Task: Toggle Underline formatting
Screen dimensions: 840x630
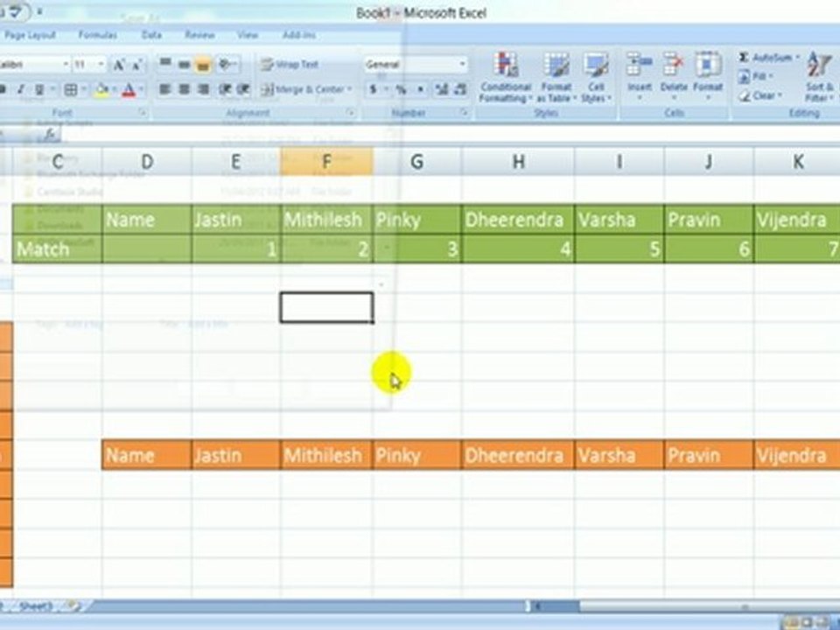Action: pos(38,89)
